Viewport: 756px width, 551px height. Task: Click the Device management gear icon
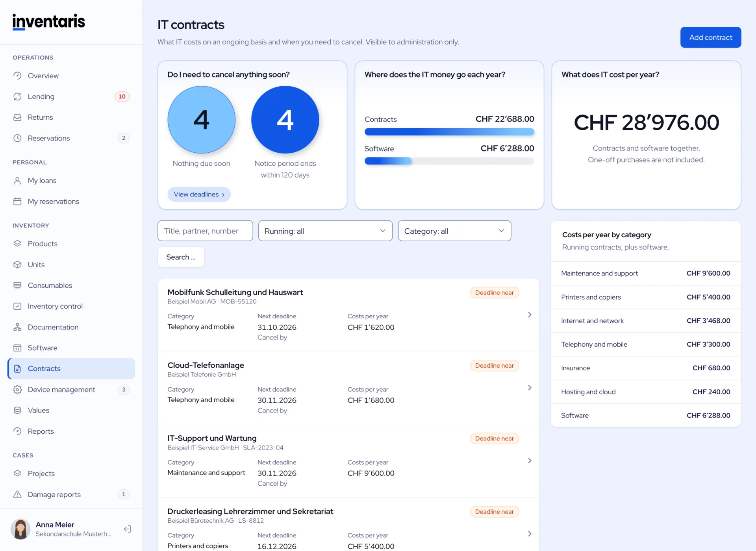pos(17,390)
